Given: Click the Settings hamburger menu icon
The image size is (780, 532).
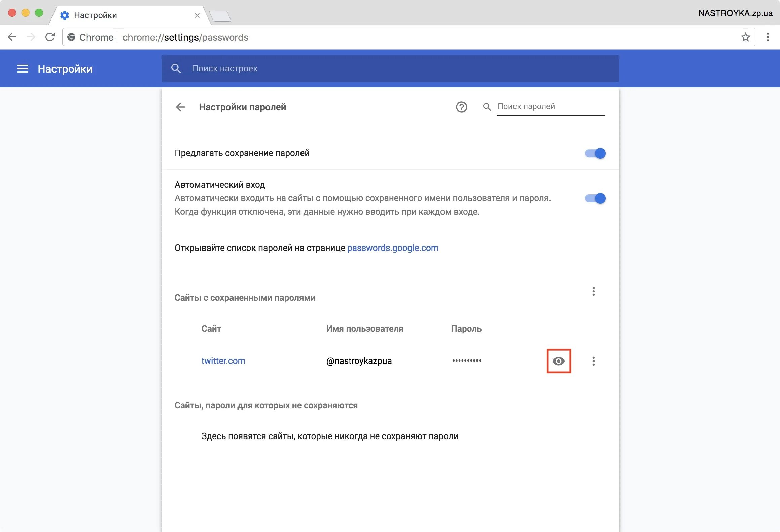Looking at the screenshot, I should pos(22,69).
